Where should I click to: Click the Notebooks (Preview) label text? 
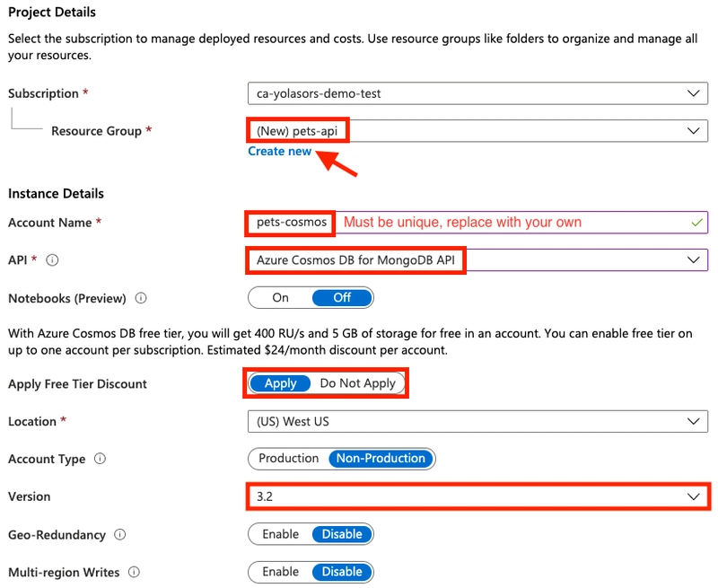pyautogui.click(x=66, y=299)
